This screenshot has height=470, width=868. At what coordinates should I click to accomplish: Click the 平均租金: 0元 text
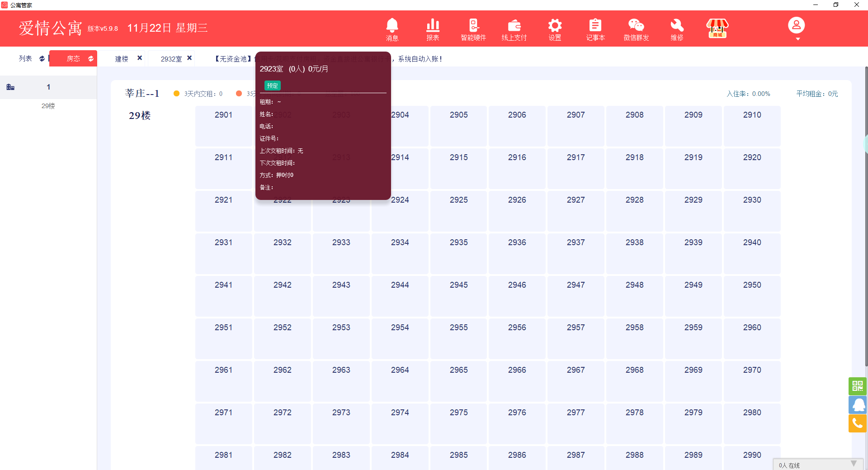(817, 94)
